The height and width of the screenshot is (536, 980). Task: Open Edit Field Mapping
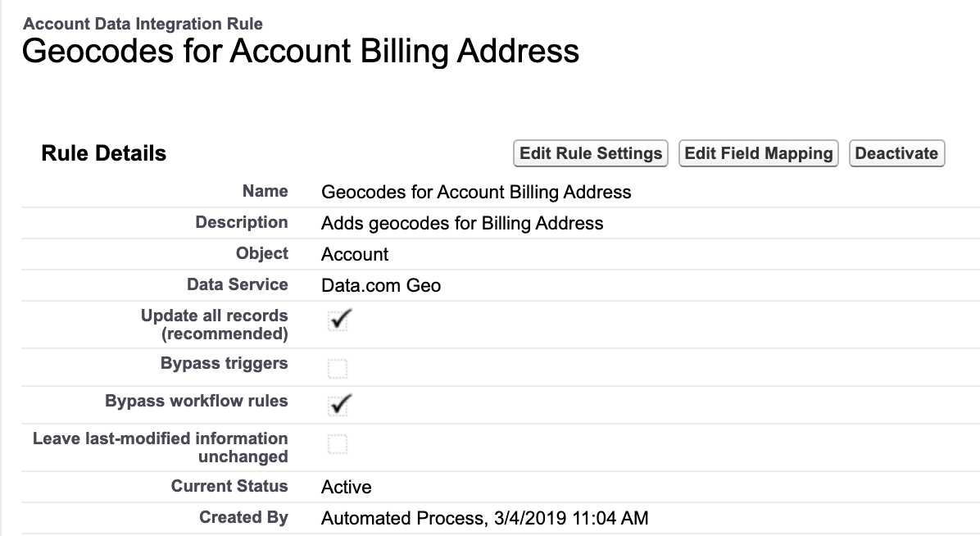pyautogui.click(x=759, y=153)
